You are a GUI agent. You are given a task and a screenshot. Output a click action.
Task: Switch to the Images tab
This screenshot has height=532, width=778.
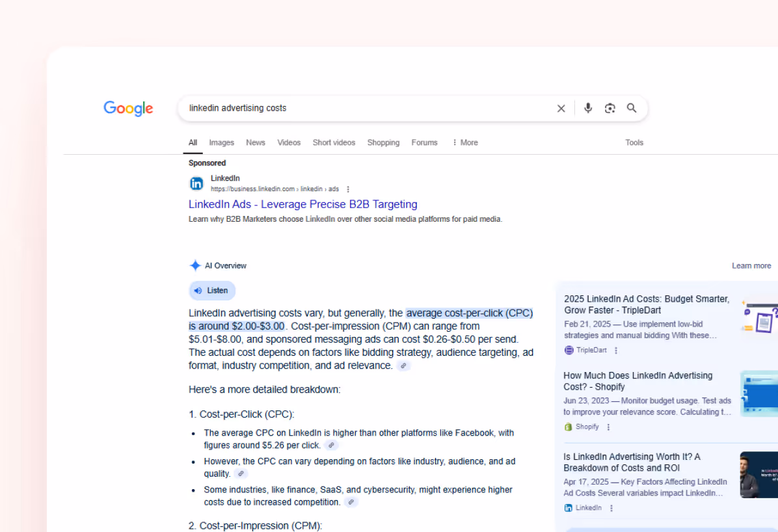[x=221, y=142]
